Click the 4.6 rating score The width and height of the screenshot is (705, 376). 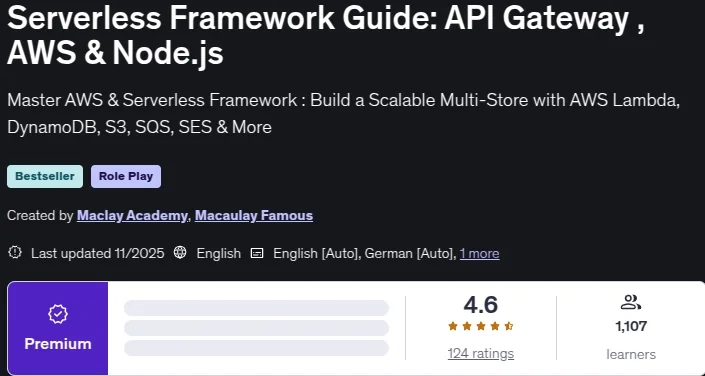tap(481, 305)
